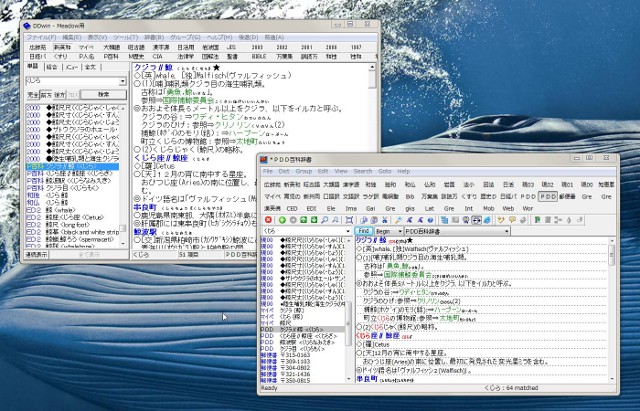This screenshot has width=640, height=411.
Task: Toggle the pressed PDD dictionary button
Action: pyautogui.click(x=548, y=196)
